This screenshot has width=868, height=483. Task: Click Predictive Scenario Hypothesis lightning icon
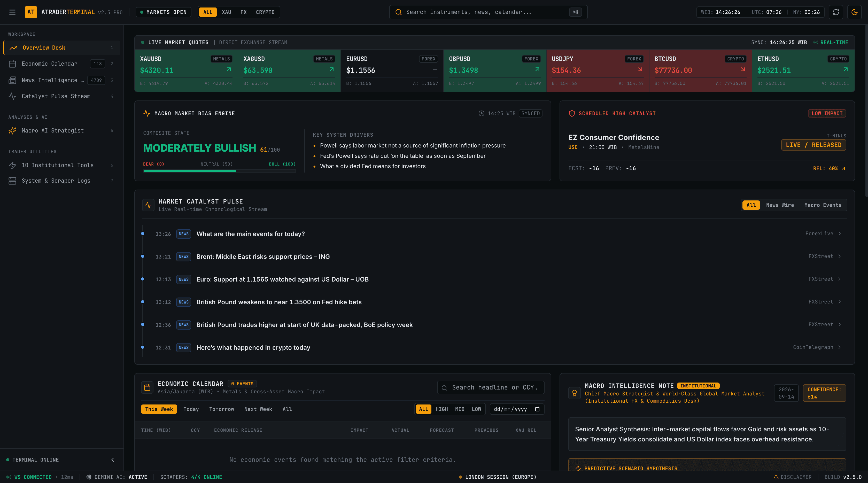578,469
